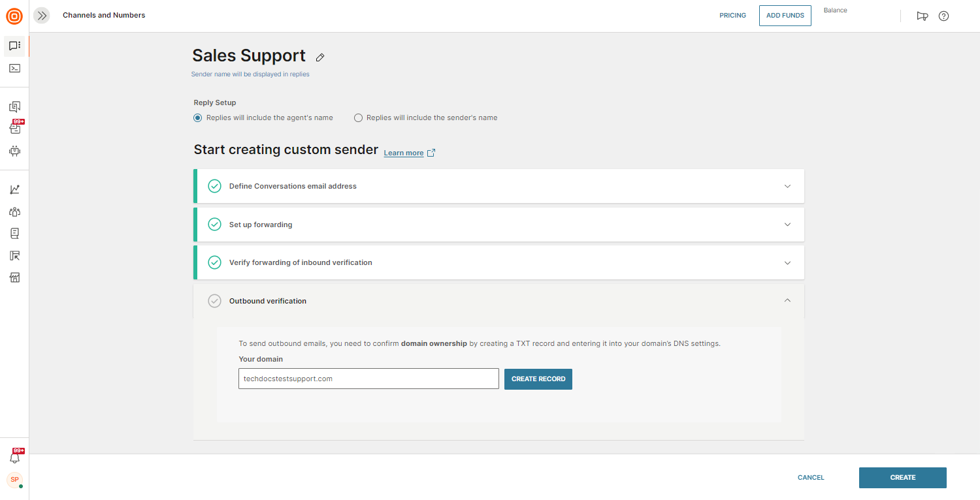Click the orange Infobip logo icon
Image resolution: width=980 pixels, height=500 pixels.
click(14, 16)
